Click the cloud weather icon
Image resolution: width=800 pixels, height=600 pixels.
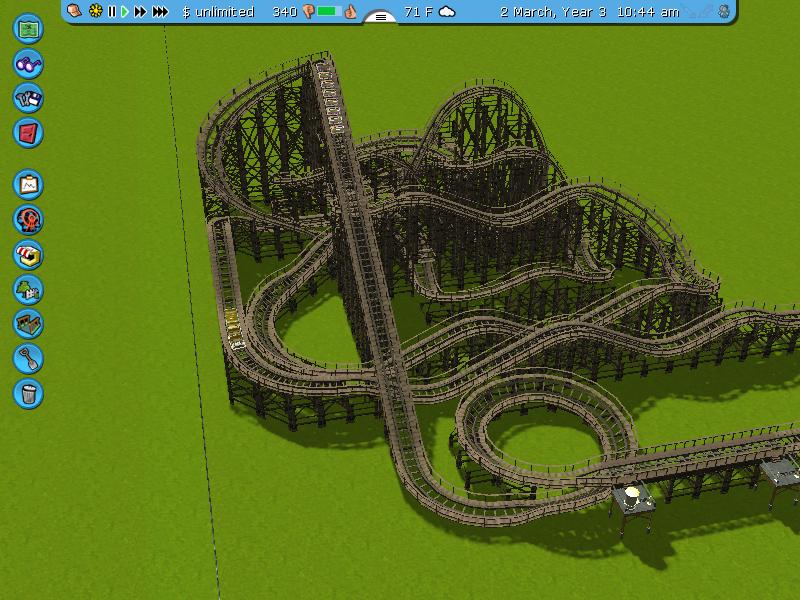click(x=447, y=11)
